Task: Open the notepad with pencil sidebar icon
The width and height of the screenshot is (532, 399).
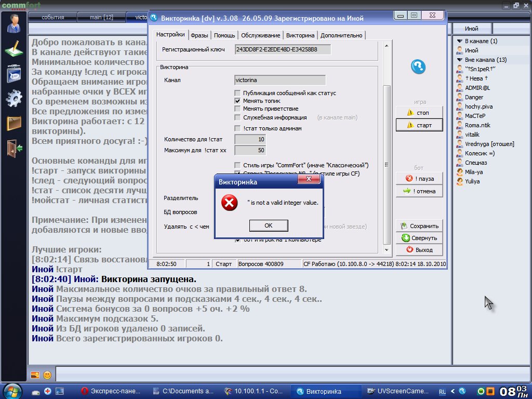Action: point(14,48)
